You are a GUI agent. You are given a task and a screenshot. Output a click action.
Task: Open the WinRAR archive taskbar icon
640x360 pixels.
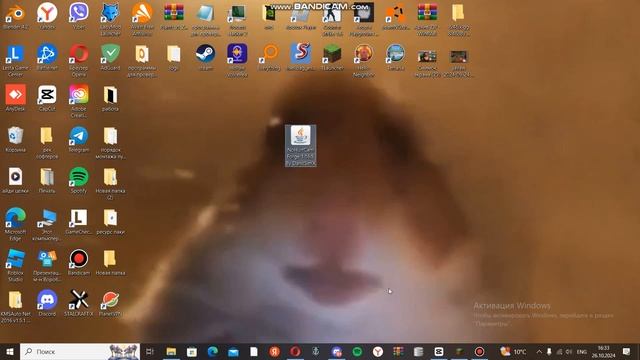(x=398, y=351)
